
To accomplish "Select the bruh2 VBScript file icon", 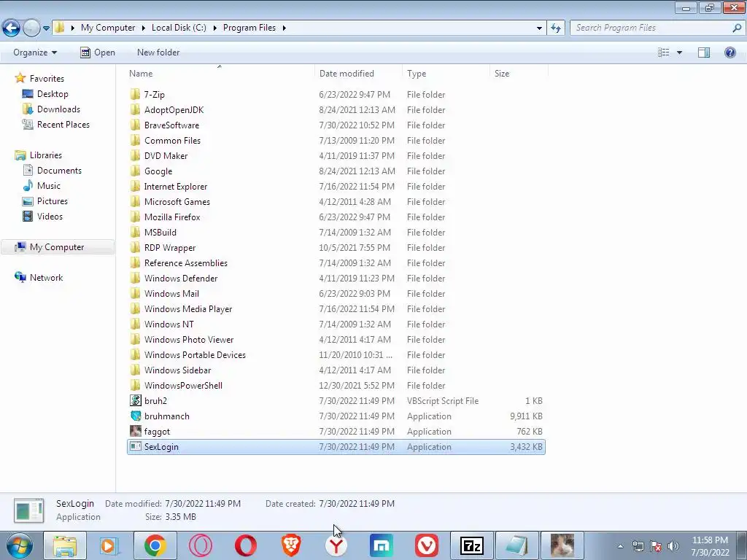I will tap(135, 400).
